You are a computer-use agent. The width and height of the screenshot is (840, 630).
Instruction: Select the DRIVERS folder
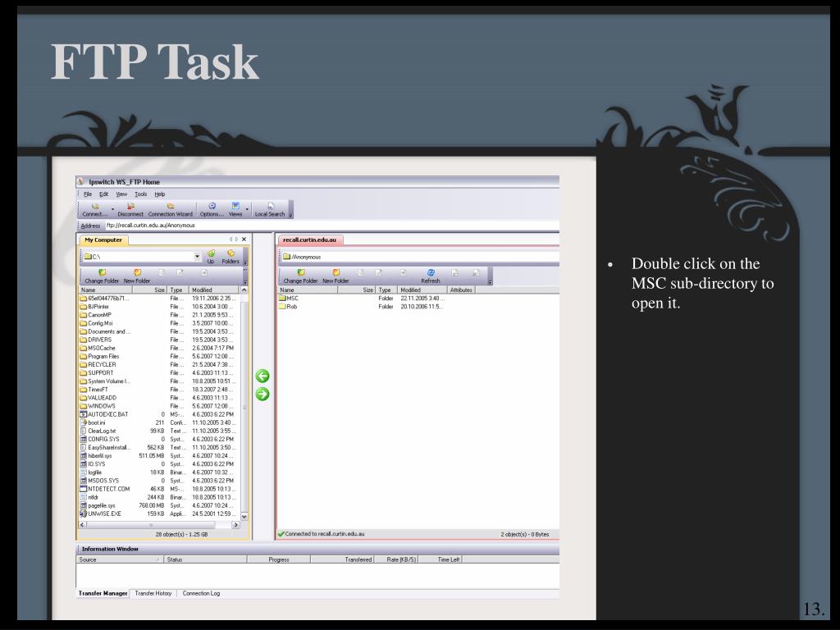click(x=96, y=340)
